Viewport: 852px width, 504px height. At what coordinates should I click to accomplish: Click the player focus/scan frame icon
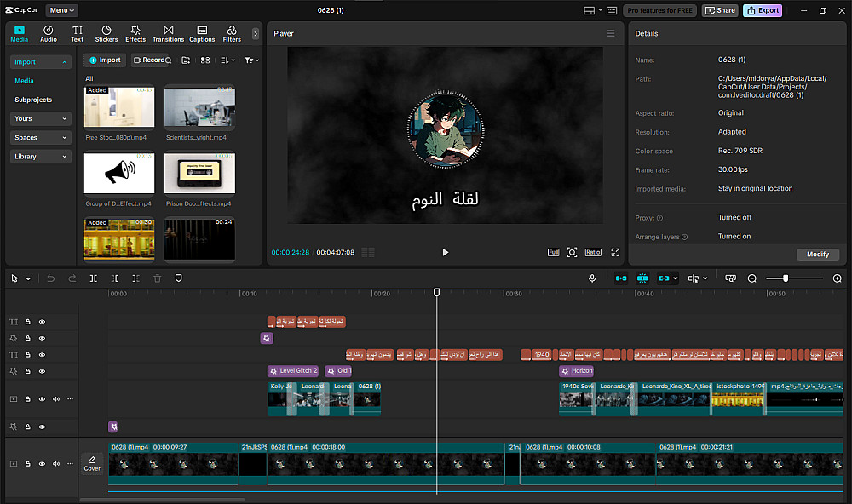coord(573,253)
